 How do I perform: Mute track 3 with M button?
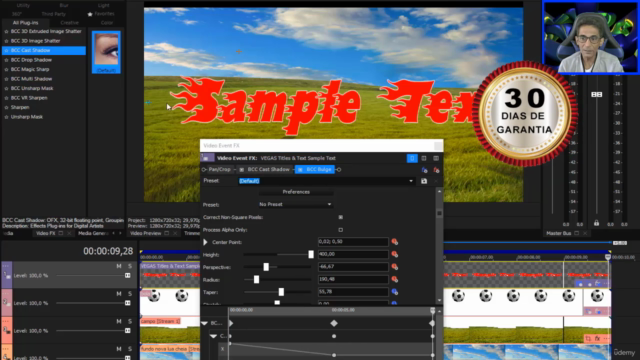tap(119, 322)
